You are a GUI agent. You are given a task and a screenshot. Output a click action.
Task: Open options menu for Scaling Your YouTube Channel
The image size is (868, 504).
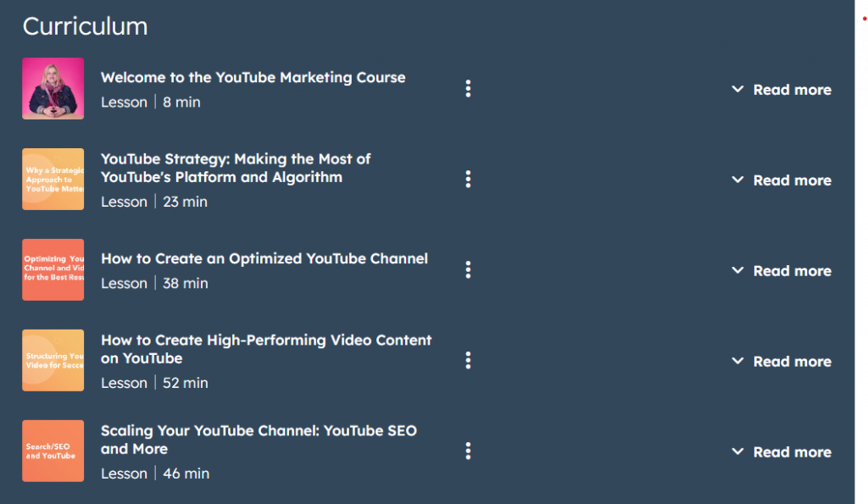(468, 451)
